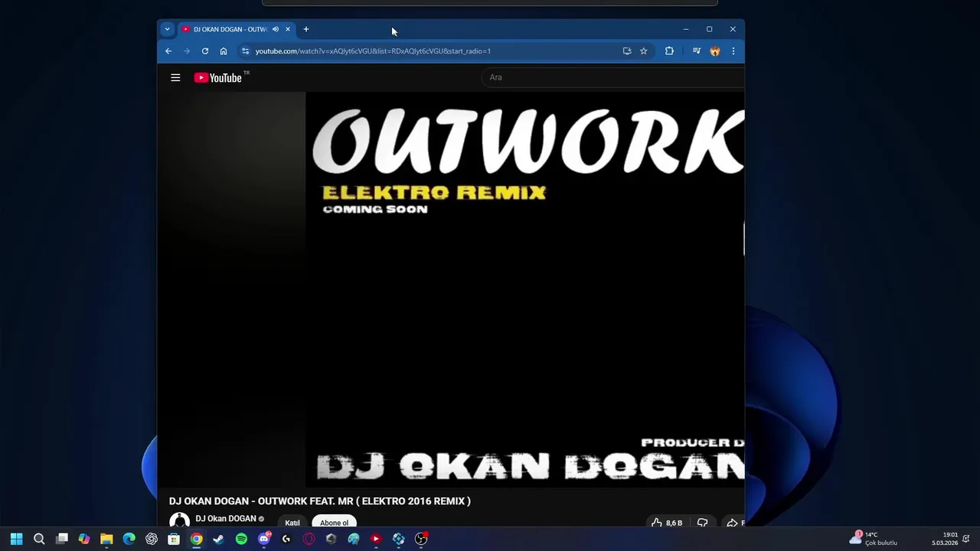View site information icon in address bar
The width and height of the screenshot is (980, 551).
point(245,51)
